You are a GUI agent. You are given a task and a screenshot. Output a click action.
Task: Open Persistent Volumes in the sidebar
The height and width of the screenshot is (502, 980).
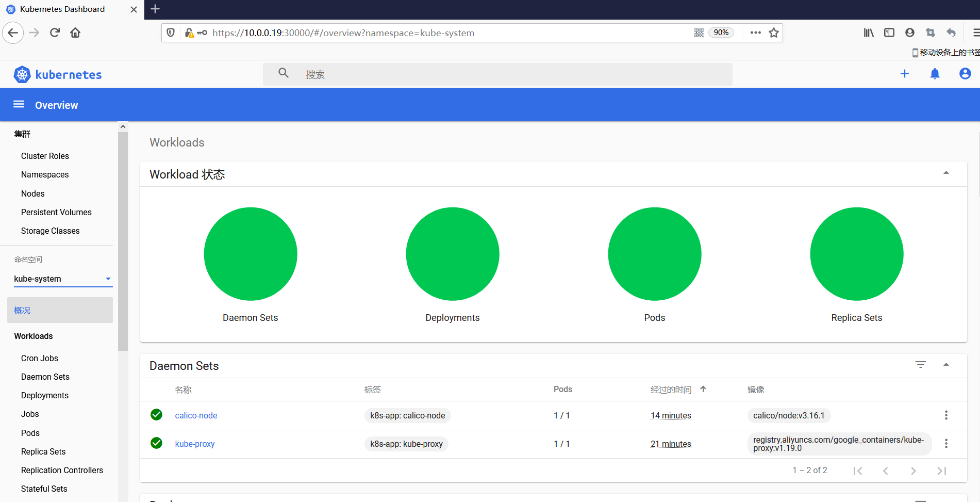coord(56,212)
